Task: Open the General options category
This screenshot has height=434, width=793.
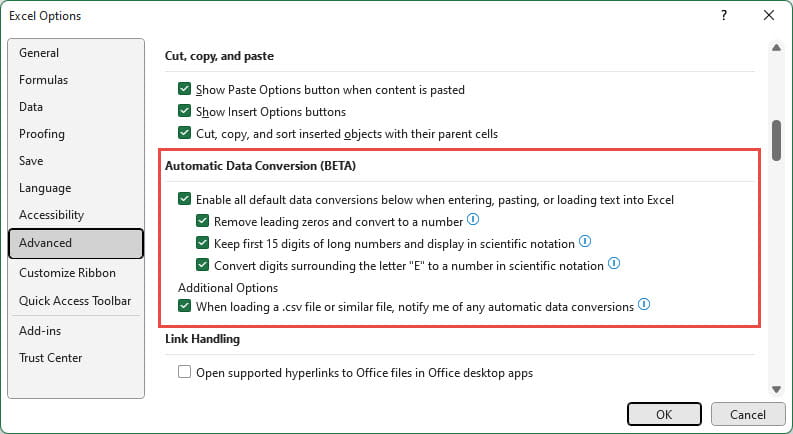Action: [x=39, y=53]
